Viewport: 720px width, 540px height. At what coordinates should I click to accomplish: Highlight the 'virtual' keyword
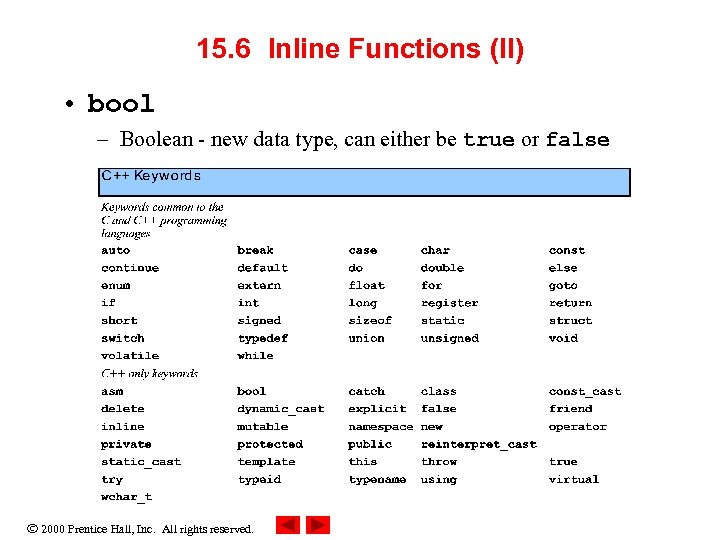pos(574,479)
